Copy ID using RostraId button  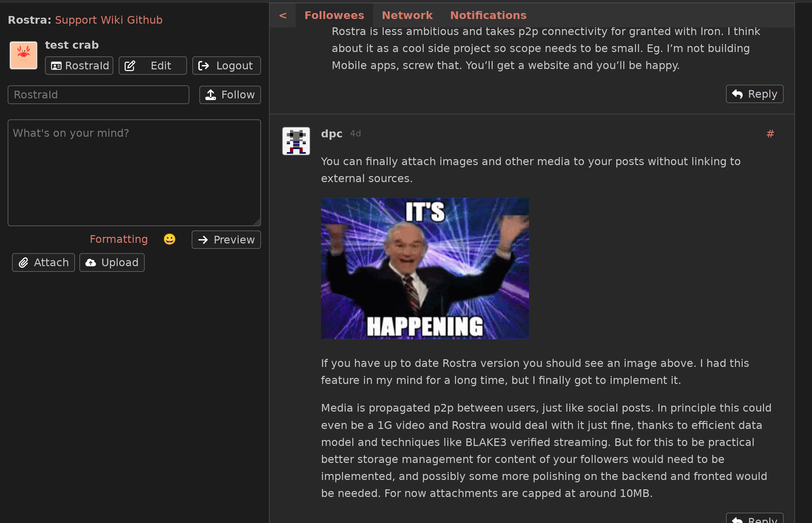(x=79, y=66)
